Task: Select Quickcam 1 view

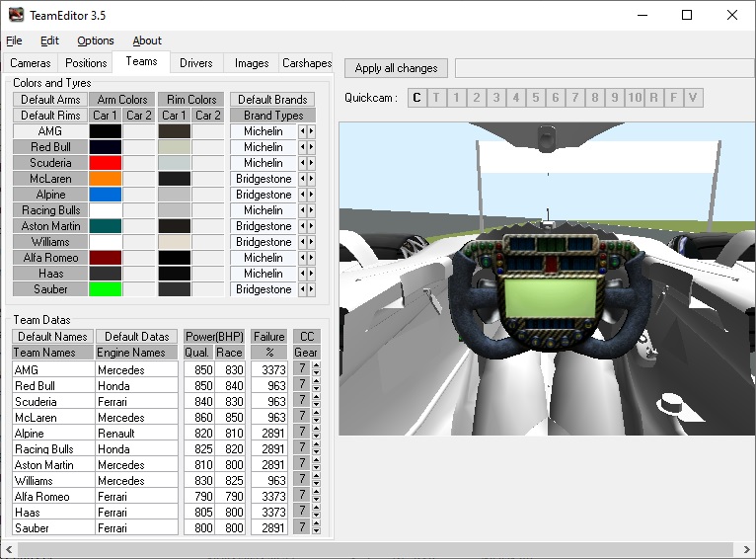Action: pos(456,98)
